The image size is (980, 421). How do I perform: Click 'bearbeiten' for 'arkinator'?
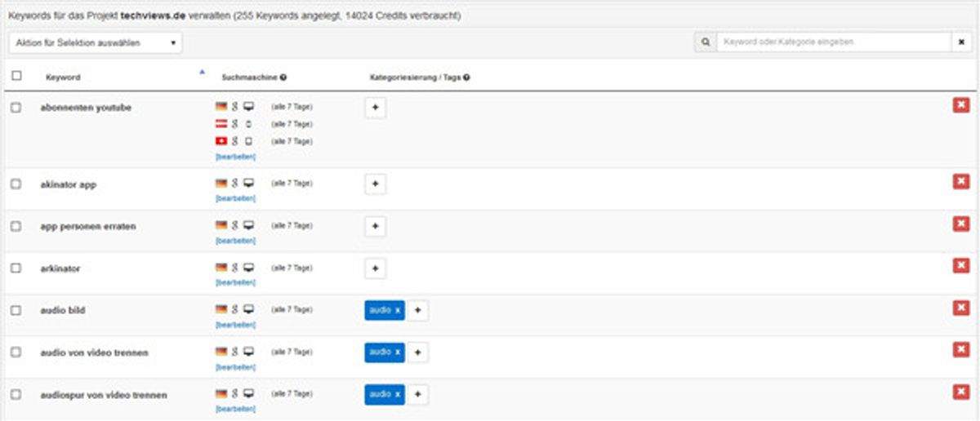(235, 282)
